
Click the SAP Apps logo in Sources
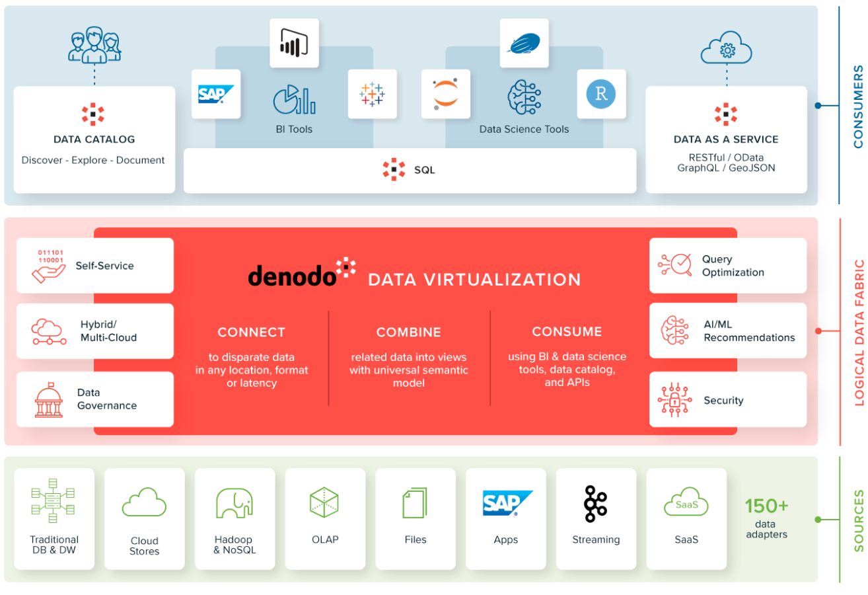pos(507,503)
